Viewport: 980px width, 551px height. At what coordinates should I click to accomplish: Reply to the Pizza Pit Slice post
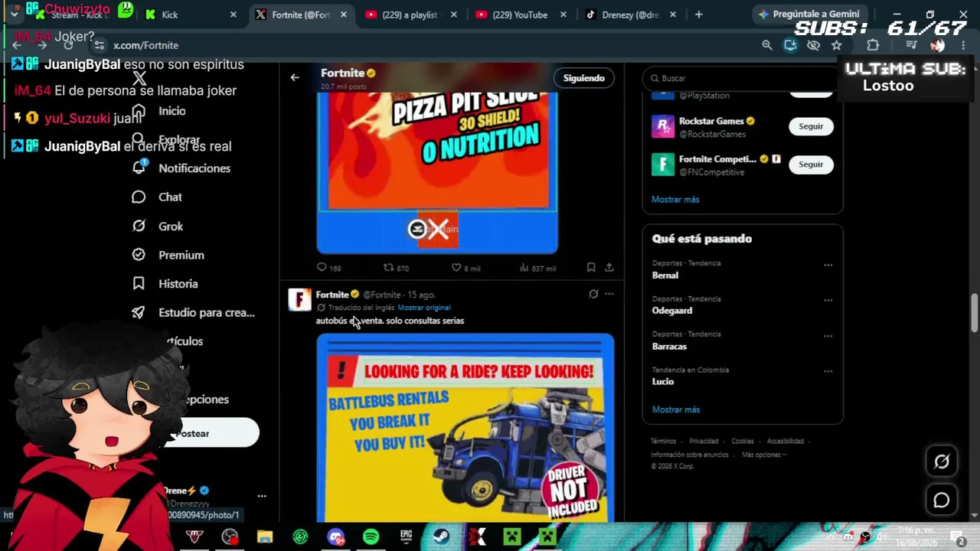click(x=328, y=268)
